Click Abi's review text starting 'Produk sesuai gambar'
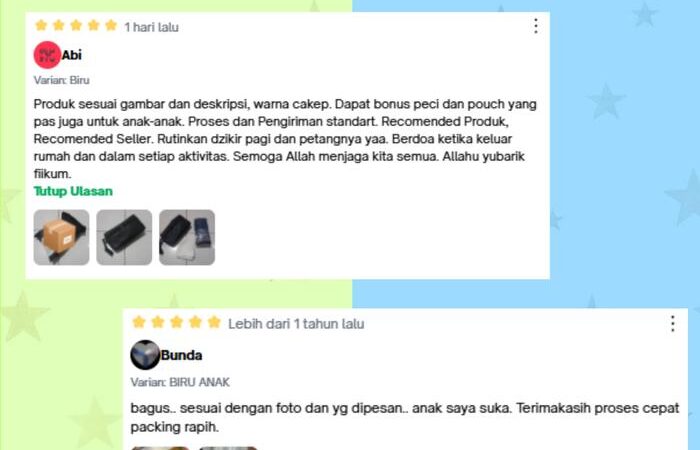 (286, 139)
